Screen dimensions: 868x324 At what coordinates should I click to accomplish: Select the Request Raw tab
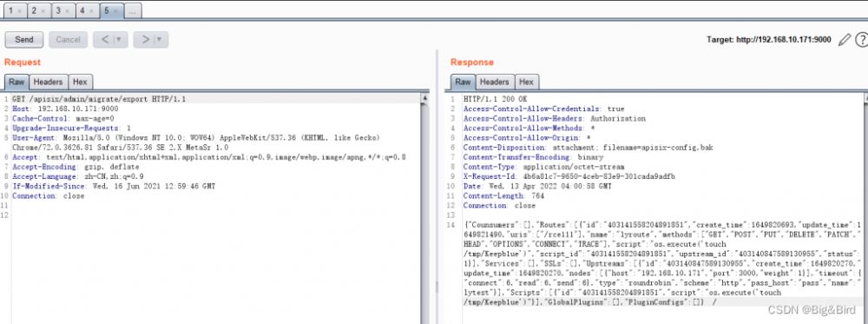click(16, 82)
